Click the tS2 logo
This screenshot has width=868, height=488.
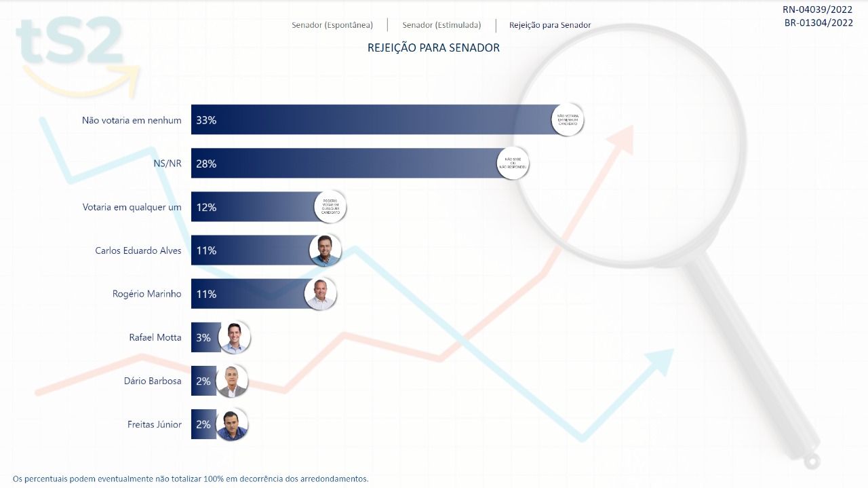(71, 51)
